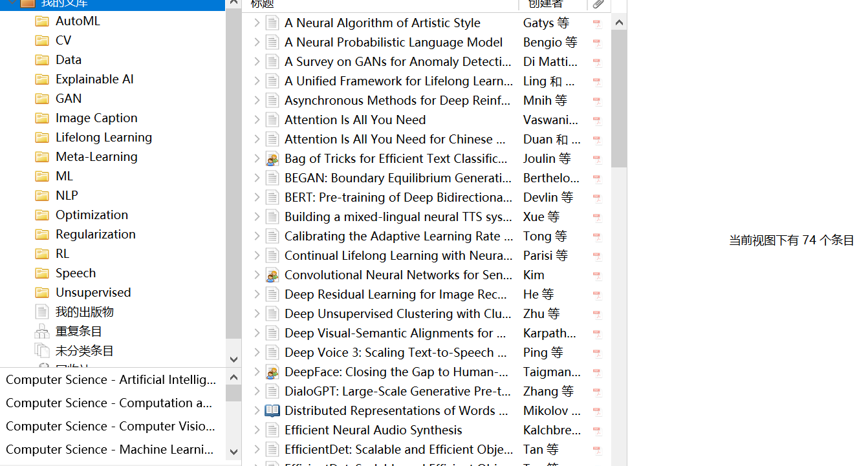Expand Attention Is All You Need item
868x466 pixels.
pos(257,120)
